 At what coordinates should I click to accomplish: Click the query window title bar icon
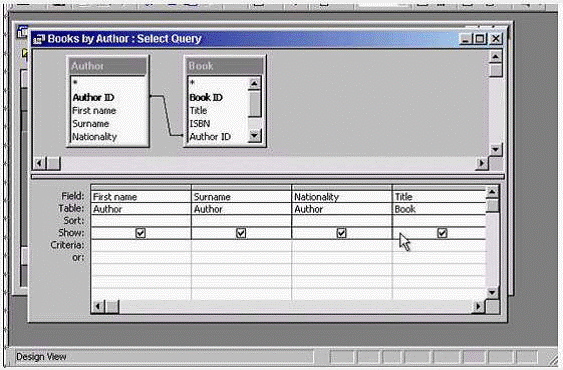pyautogui.click(x=39, y=39)
